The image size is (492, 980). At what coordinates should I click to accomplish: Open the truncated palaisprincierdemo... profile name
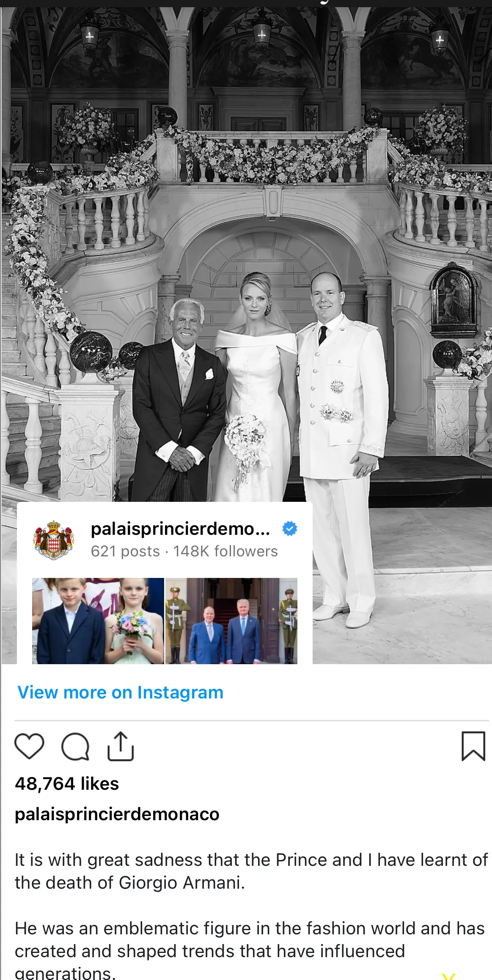(180, 528)
